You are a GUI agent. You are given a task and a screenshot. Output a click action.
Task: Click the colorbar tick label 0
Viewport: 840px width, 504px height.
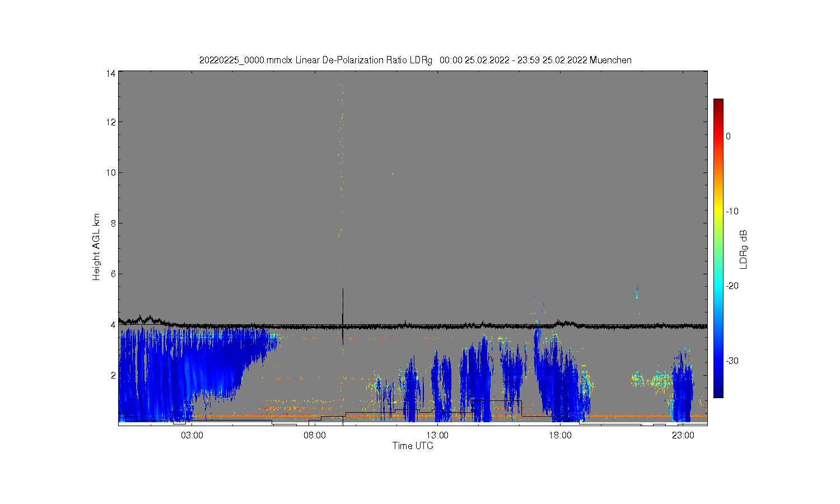click(728, 136)
